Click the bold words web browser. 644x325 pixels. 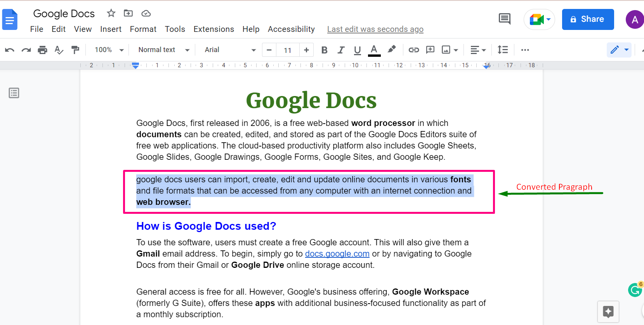pyautogui.click(x=163, y=202)
